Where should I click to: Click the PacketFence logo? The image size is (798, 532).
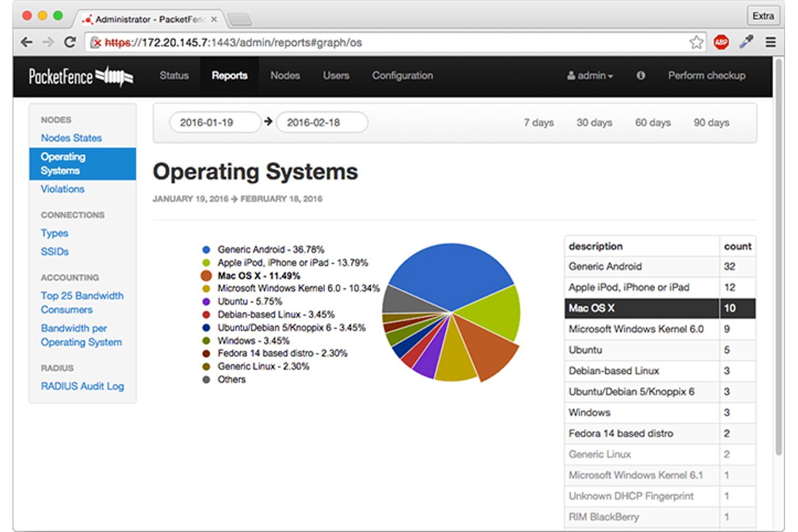(x=81, y=76)
